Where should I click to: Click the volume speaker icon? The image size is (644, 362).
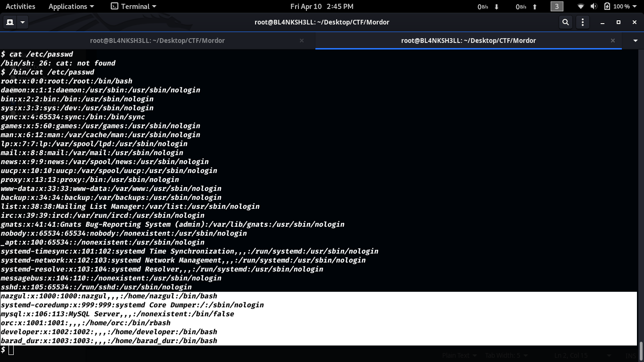pyautogui.click(x=594, y=7)
